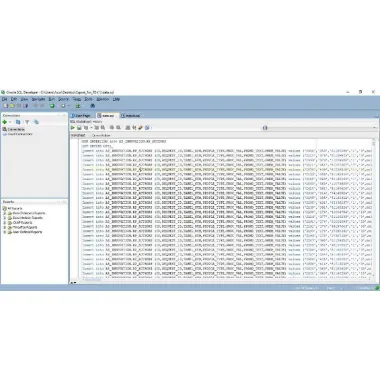Click the New Connection green plus icon
380x380 pixels.
point(5,122)
